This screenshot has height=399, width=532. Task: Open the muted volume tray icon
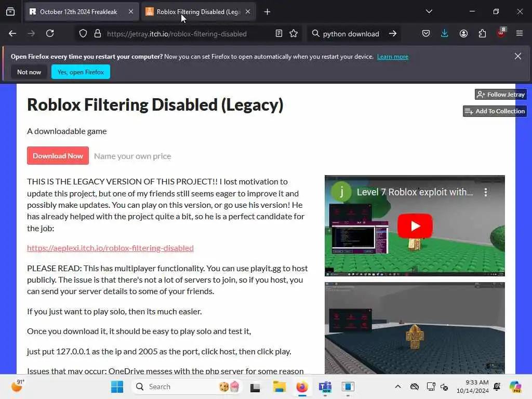[x=444, y=387]
